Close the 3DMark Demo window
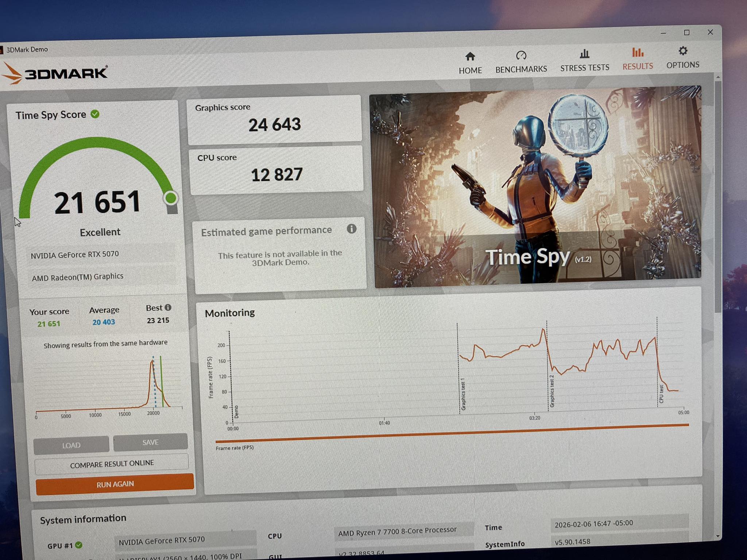This screenshot has width=747, height=560. tap(710, 32)
